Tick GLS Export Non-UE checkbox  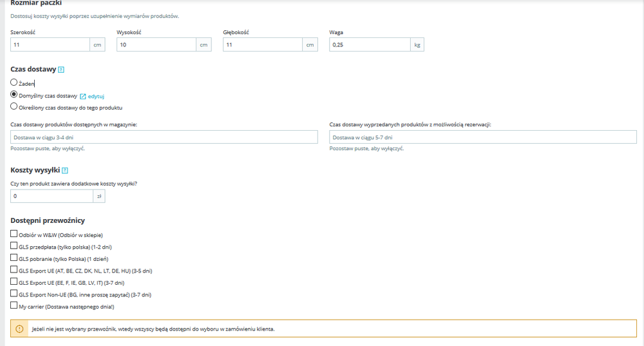coord(14,293)
